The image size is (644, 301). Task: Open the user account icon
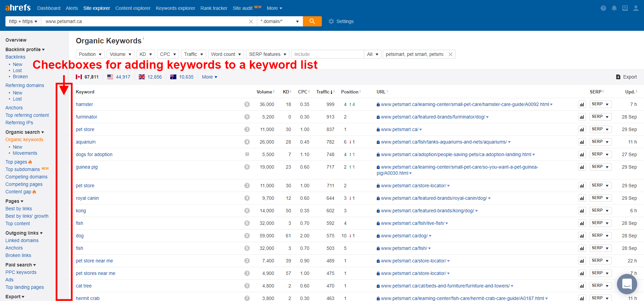[x=636, y=8]
